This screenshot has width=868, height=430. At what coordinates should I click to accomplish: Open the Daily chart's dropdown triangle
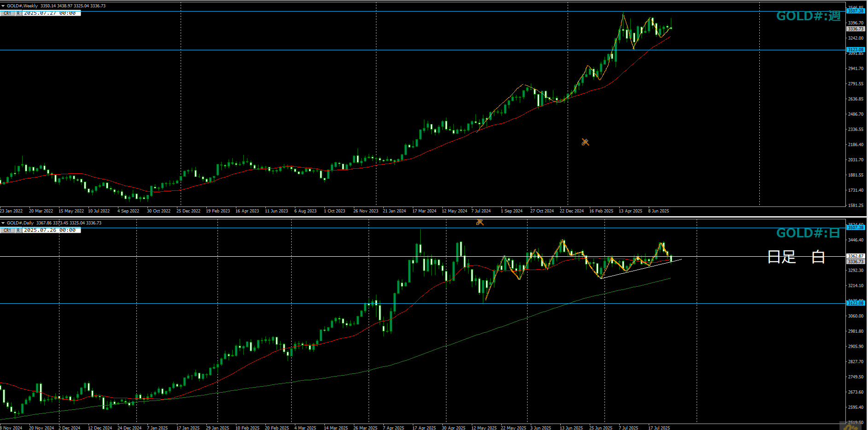[3, 223]
